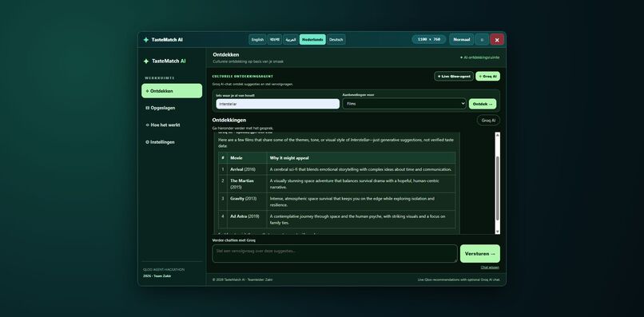Click the Werkruimte sidebar heading
The height and width of the screenshot is (317, 644).
[x=160, y=78]
